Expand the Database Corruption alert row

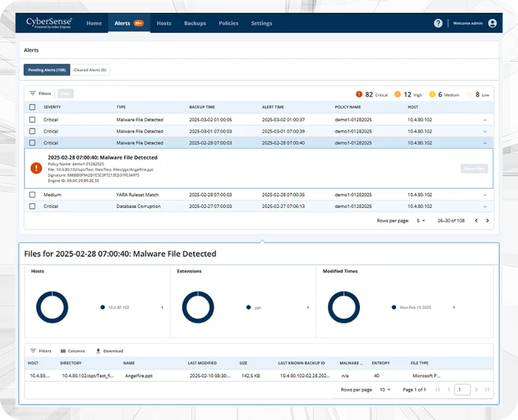[485, 206]
